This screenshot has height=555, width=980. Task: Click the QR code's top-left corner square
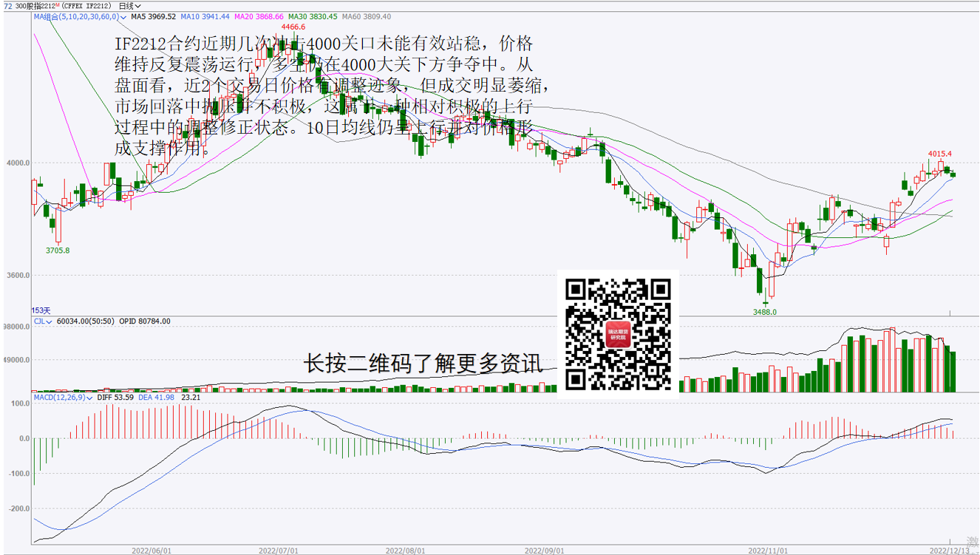pos(576,289)
